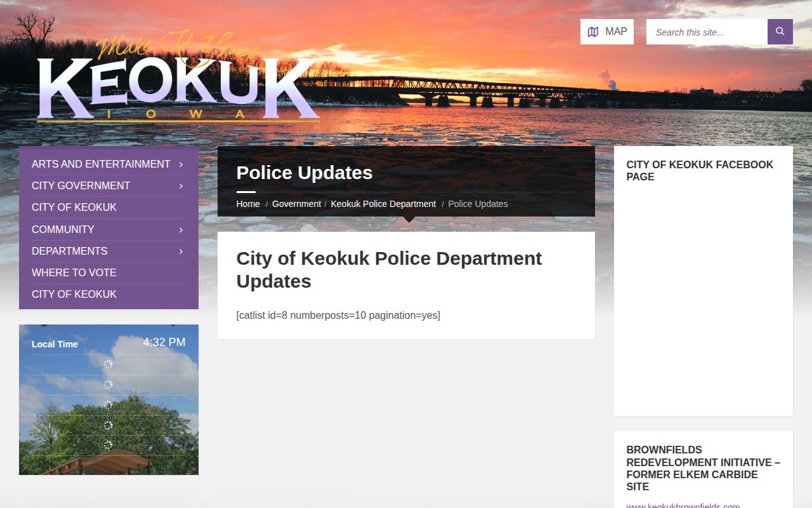
Task: Click Police Updates breadcrumb text
Action: coord(478,204)
